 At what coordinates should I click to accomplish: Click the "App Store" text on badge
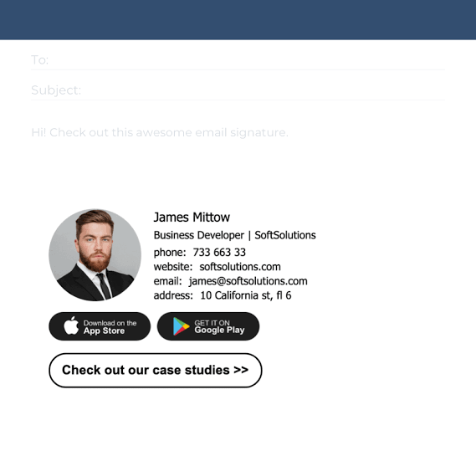click(104, 331)
